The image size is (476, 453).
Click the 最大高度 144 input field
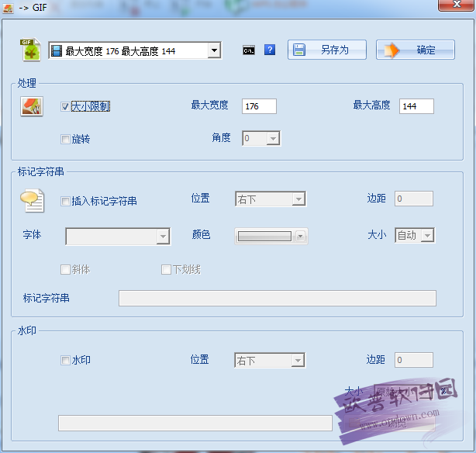pyautogui.click(x=416, y=106)
